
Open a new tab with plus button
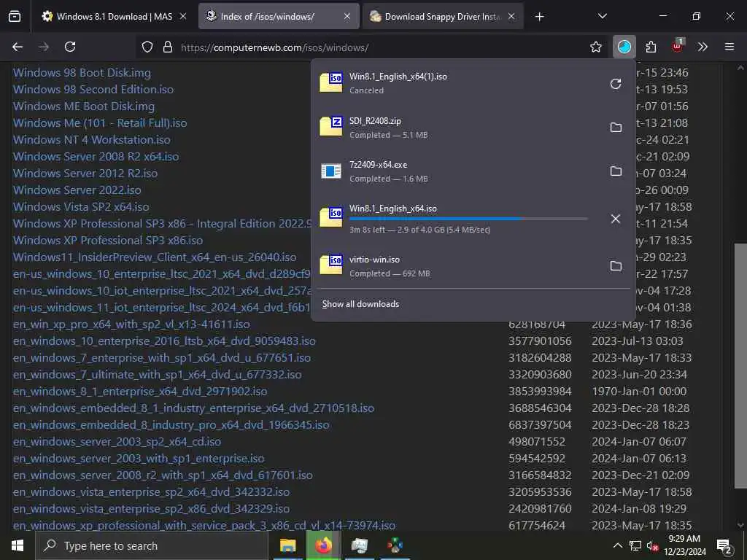click(539, 17)
